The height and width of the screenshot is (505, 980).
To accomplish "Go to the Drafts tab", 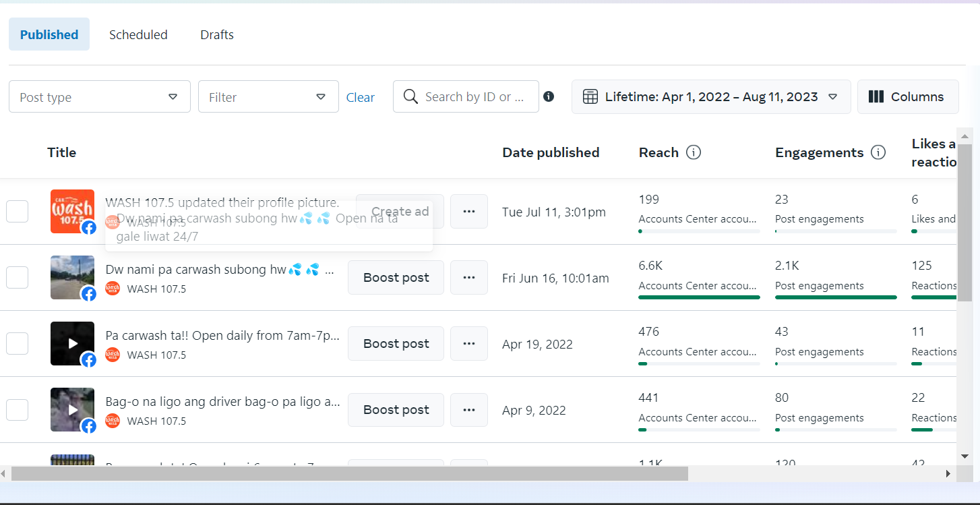I will (217, 34).
